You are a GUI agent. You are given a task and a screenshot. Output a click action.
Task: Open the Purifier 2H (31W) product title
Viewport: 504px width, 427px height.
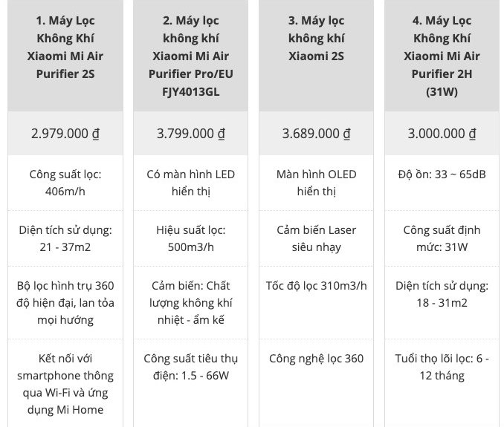point(442,56)
